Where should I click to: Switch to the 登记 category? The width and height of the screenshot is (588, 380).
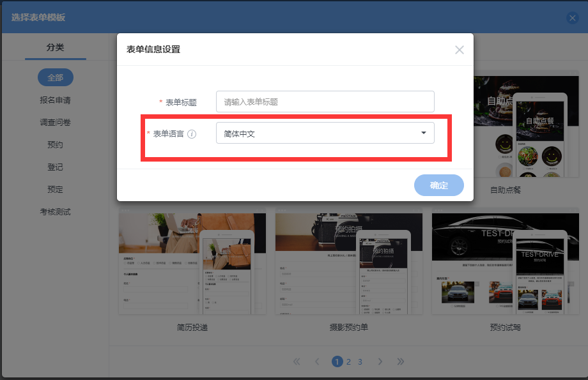pos(55,167)
